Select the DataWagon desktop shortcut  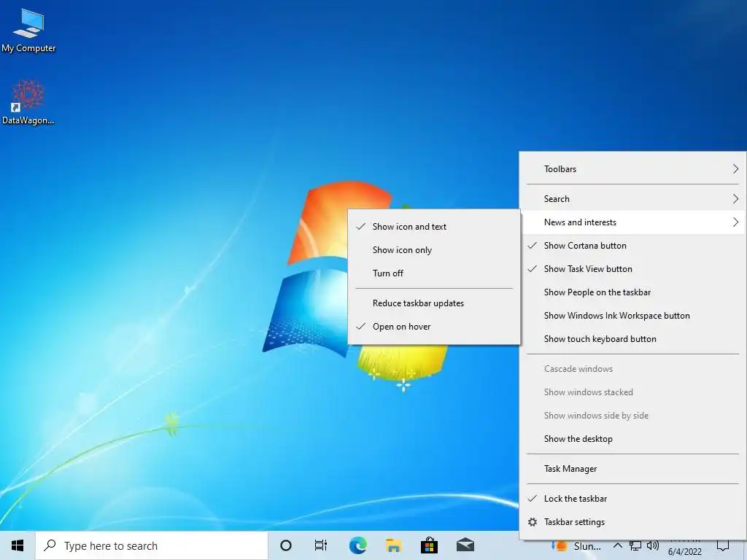click(x=28, y=102)
